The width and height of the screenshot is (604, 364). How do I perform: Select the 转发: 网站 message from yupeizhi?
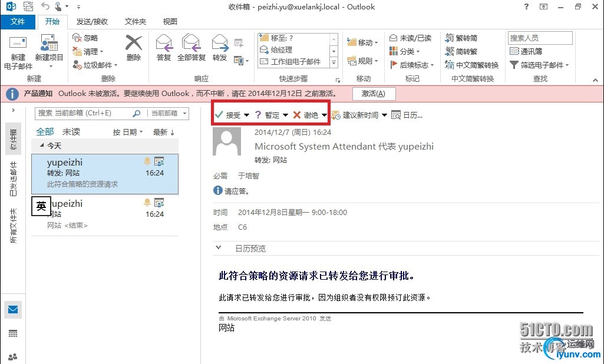coord(105,174)
